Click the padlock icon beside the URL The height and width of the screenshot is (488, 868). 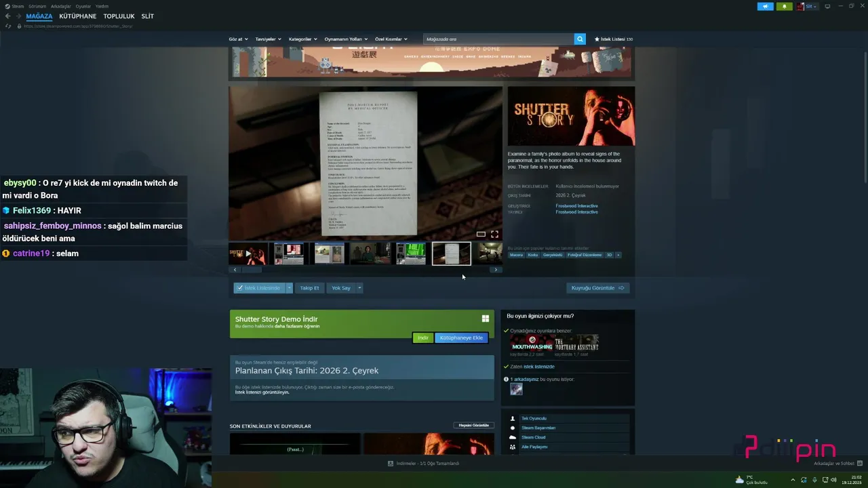(19, 26)
